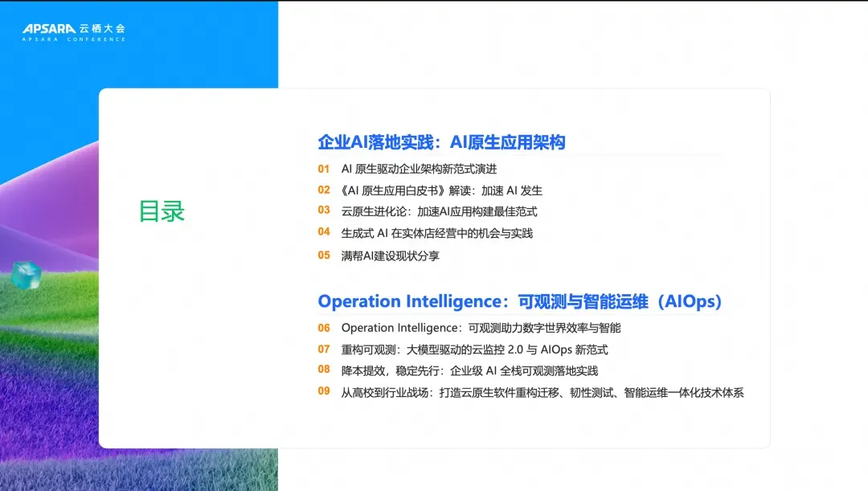Image resolution: width=868 pixels, height=491 pixels.
Task: Select heading 企业AI落地实践：AI原生应用架构
Action: 441,142
